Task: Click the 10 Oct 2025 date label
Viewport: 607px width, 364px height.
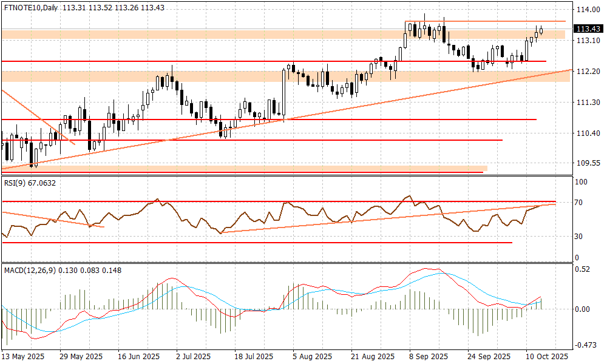Action: [x=546, y=357]
